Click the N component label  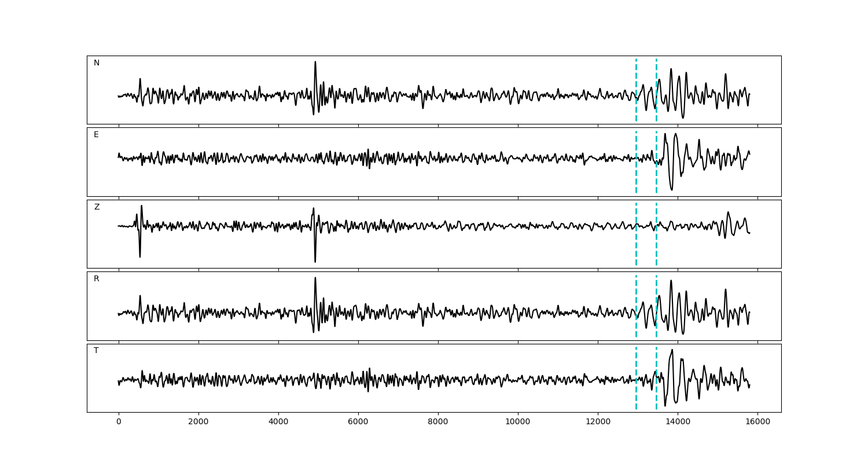(x=97, y=63)
